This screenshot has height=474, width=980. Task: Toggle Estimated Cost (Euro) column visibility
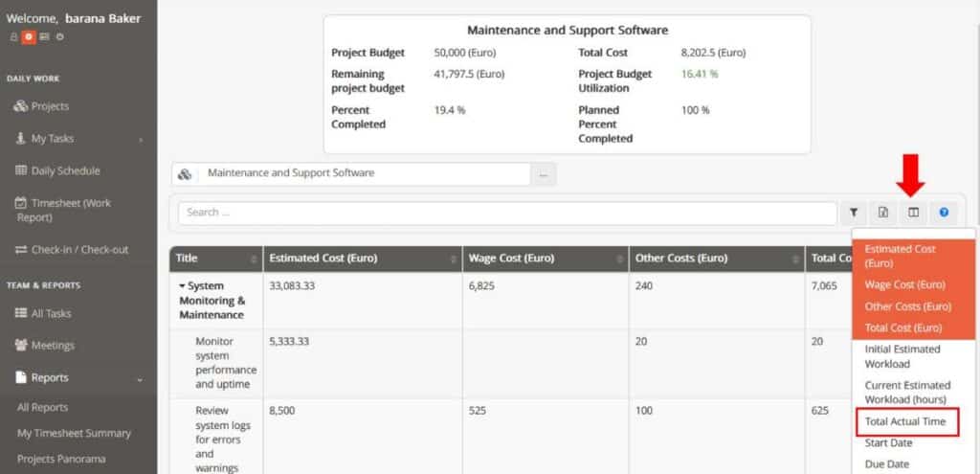tap(913, 256)
